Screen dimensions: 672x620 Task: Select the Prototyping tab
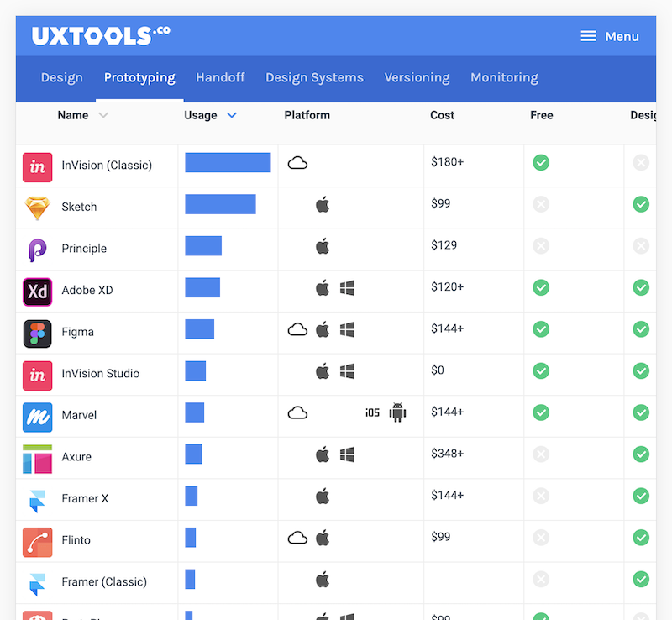(139, 77)
